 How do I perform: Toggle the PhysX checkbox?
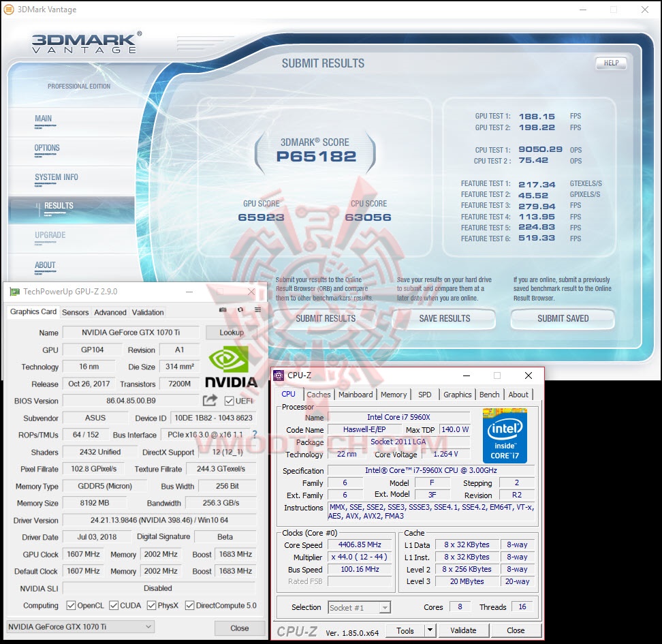(x=151, y=606)
